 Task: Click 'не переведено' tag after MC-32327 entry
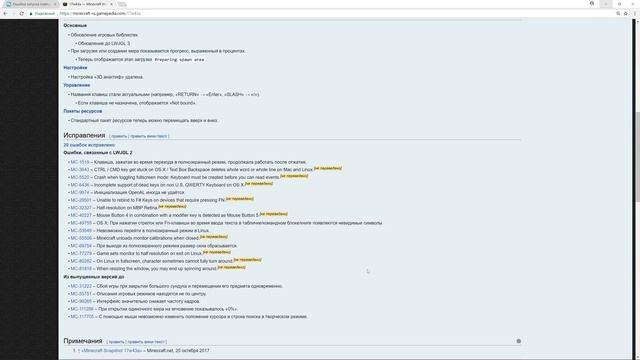coord(172,207)
